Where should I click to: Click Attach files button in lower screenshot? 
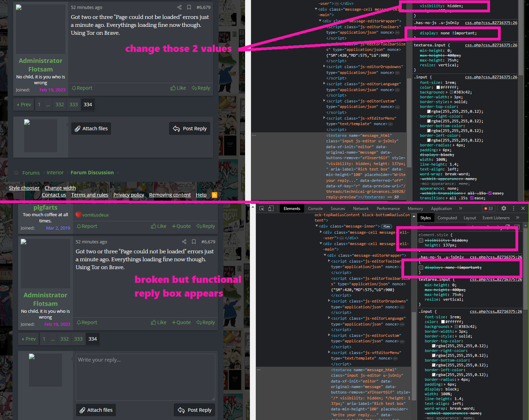96,410
